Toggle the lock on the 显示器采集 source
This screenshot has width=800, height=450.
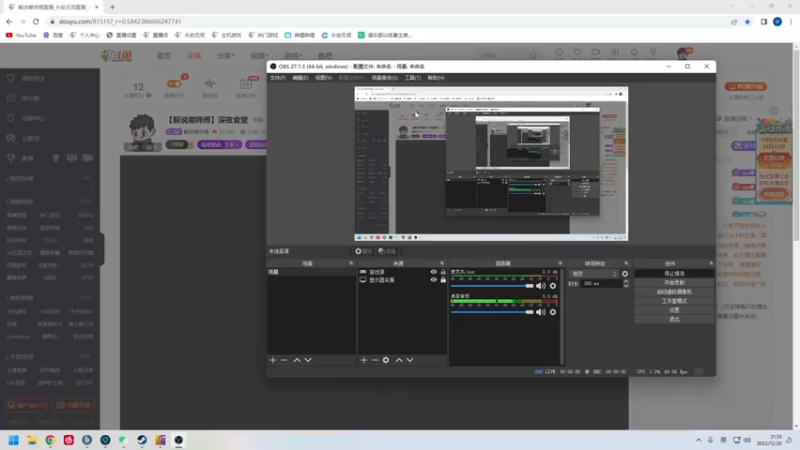[x=443, y=280]
